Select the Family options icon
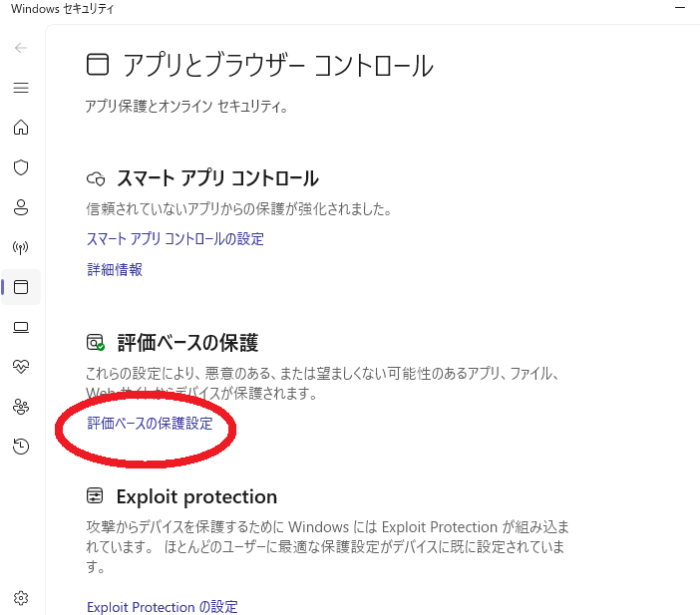This screenshot has width=700, height=615. pyautogui.click(x=21, y=407)
